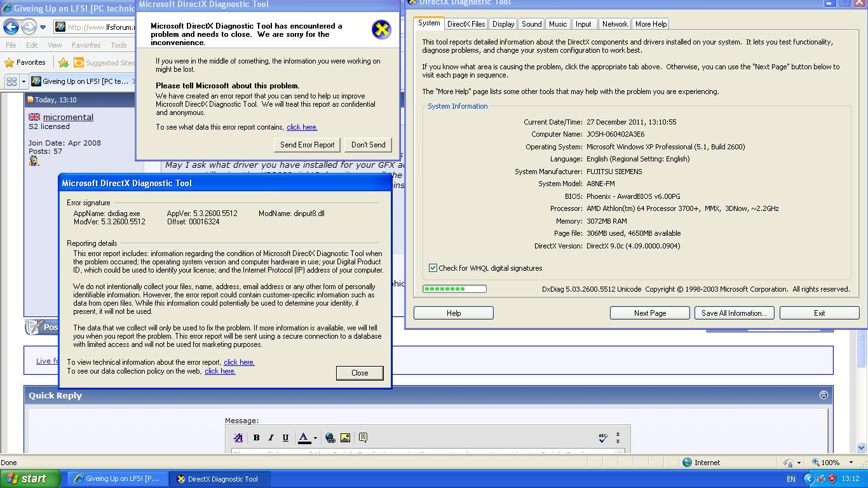
Task: Click Save All Information button
Action: click(x=734, y=313)
